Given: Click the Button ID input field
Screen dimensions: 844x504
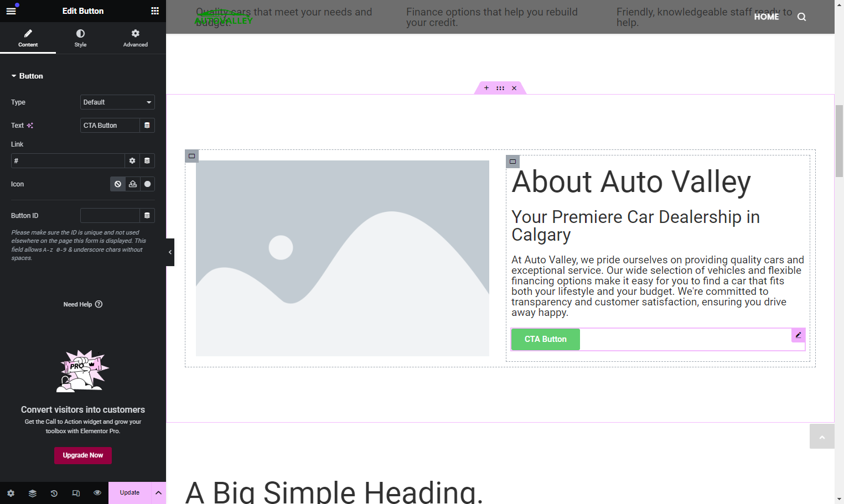Looking at the screenshot, I should point(110,216).
